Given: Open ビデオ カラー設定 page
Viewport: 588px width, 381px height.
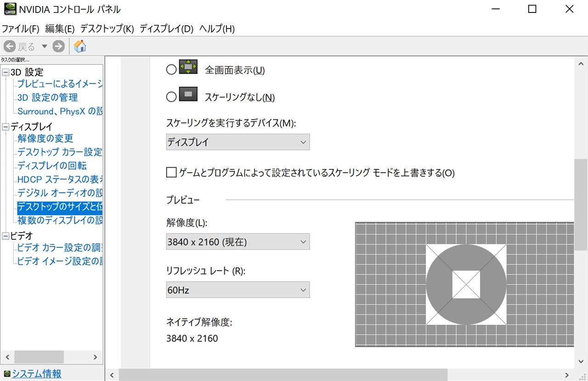Looking at the screenshot, I should tap(60, 248).
